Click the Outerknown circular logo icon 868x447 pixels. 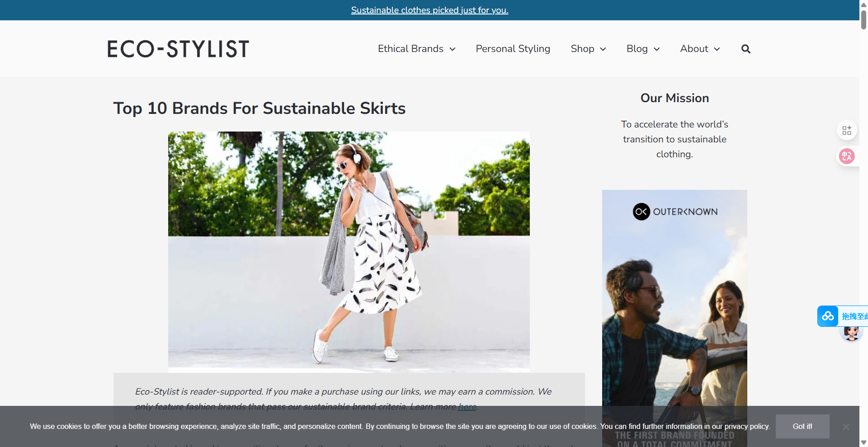pos(641,212)
